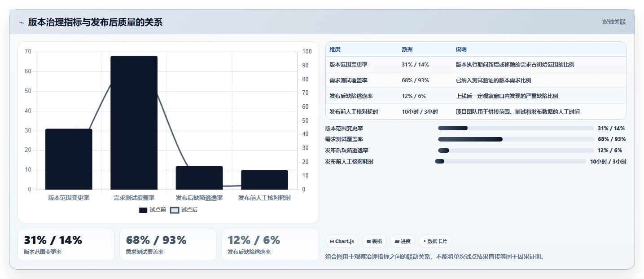This screenshot has height=279, width=644.
Task: Toggle the 试点后 legend entry
Action: click(184, 210)
